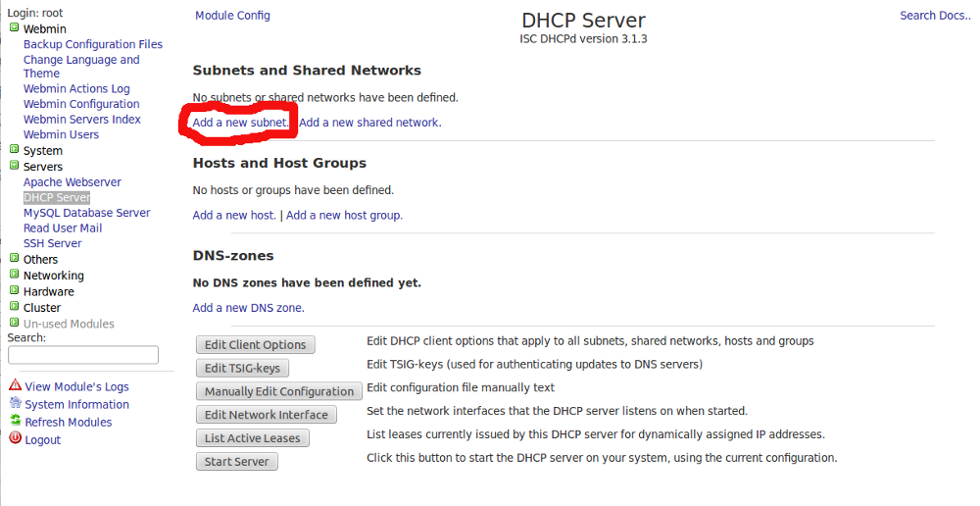
Task: Click the System Information icon
Action: 15,403
